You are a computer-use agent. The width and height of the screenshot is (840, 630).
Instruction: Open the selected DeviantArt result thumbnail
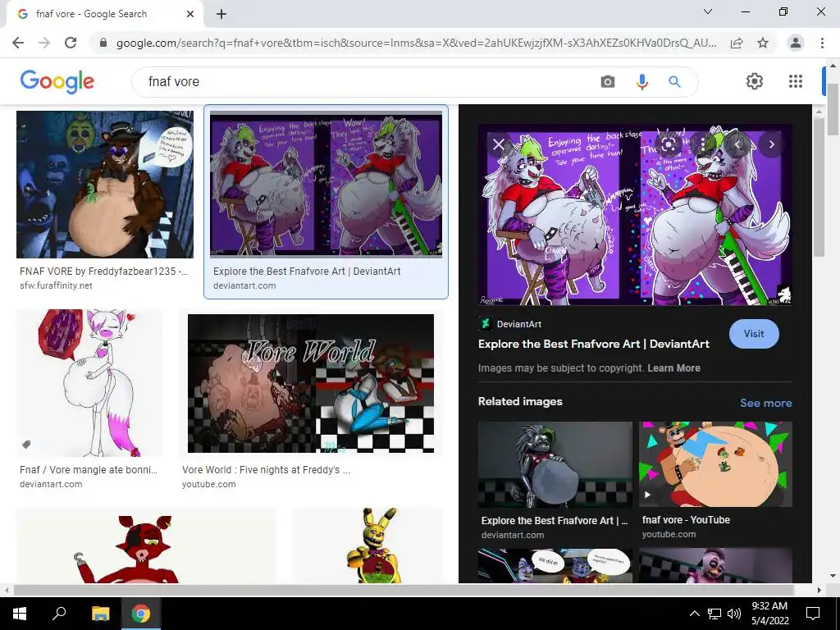326,185
